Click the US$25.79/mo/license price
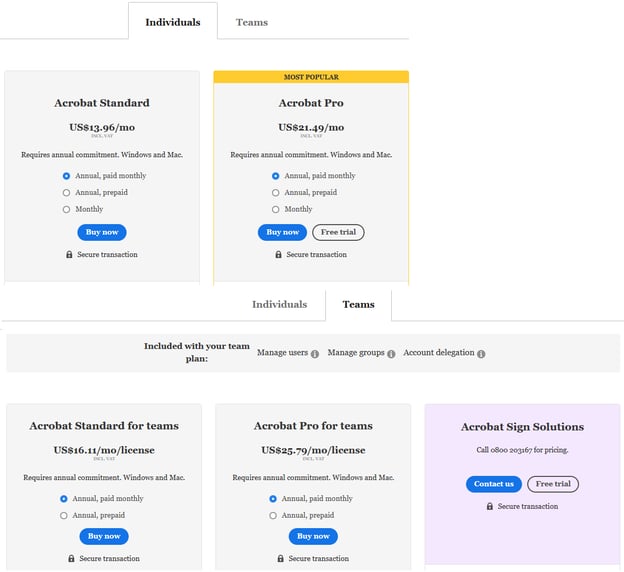 (313, 450)
